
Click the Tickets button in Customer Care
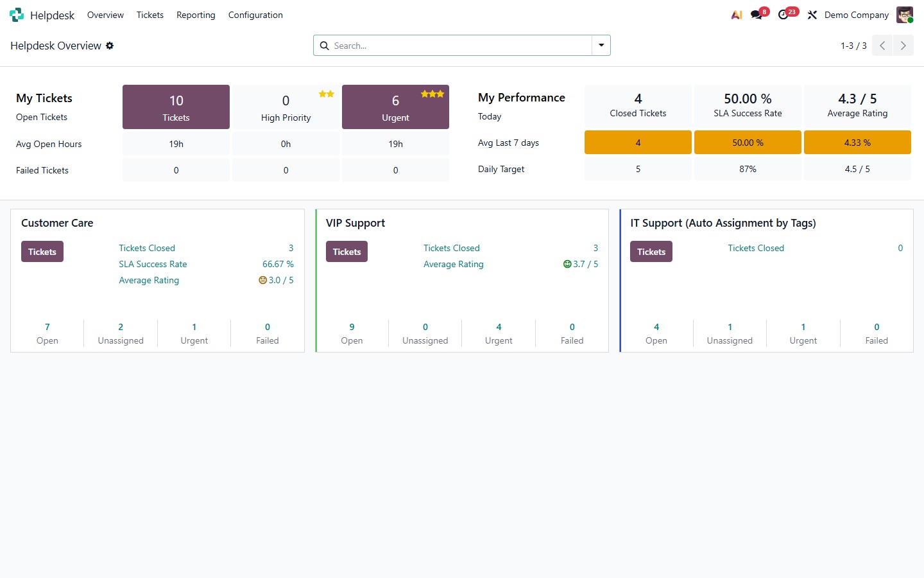tap(42, 251)
